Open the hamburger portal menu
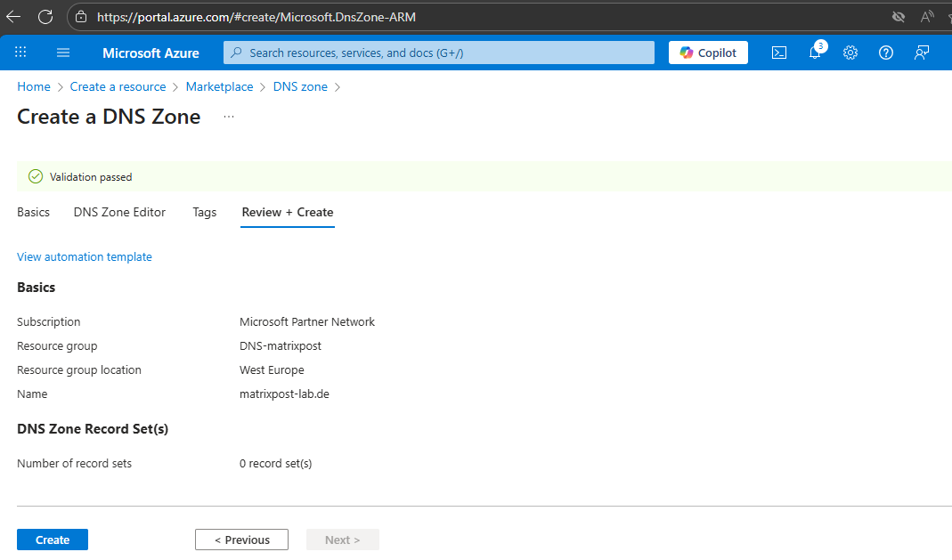Image resolution: width=952 pixels, height=560 pixels. (63, 53)
